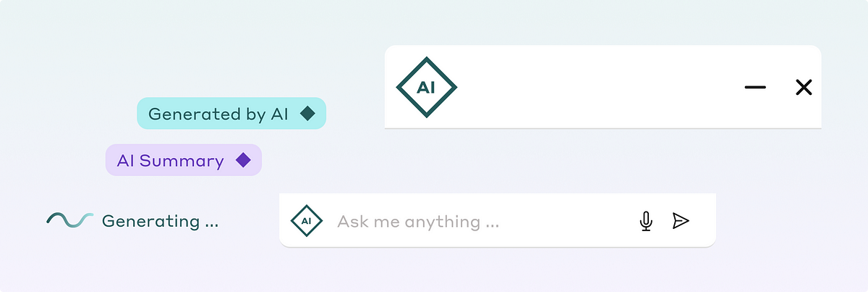Click empty input area left of the microphone
The image size is (868, 292).
click(x=571, y=221)
